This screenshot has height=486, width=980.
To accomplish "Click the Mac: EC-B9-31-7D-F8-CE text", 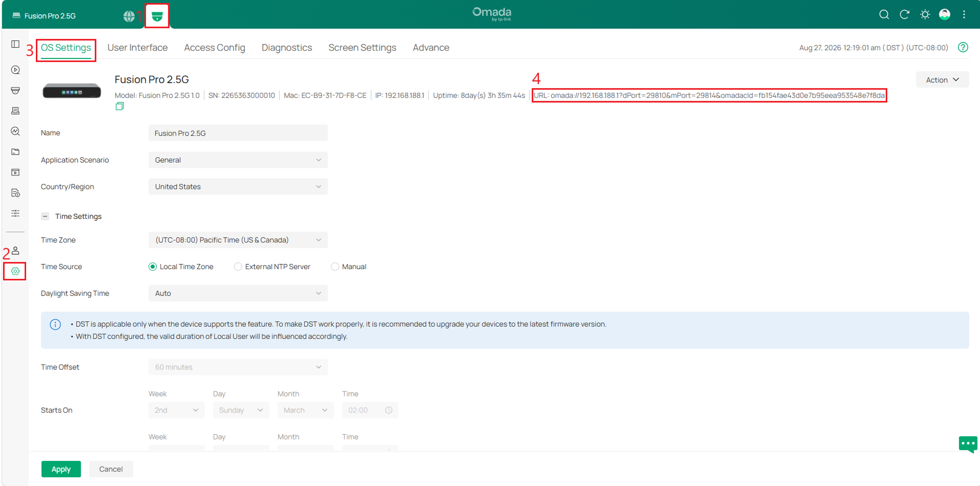I will (x=325, y=95).
